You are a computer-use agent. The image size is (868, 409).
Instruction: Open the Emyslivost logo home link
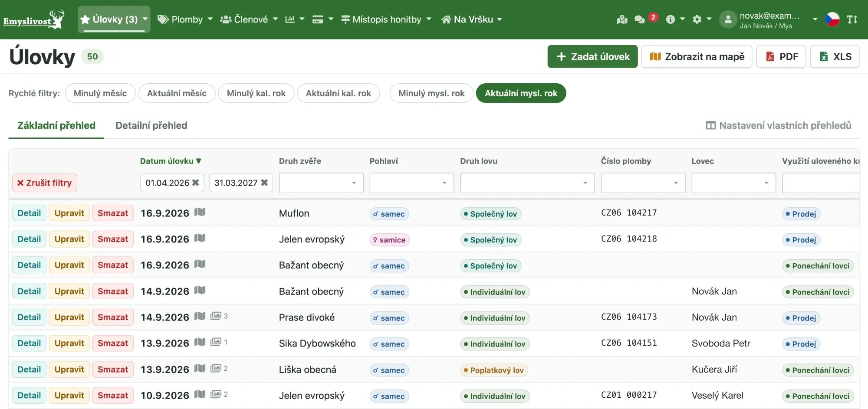(34, 20)
